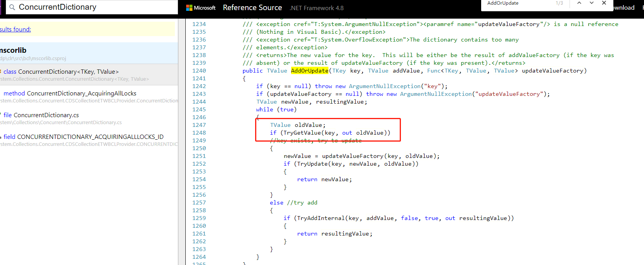The height and width of the screenshot is (265, 644).
Task: Click ArgumentNullException on line 1243
Action: [436, 94]
